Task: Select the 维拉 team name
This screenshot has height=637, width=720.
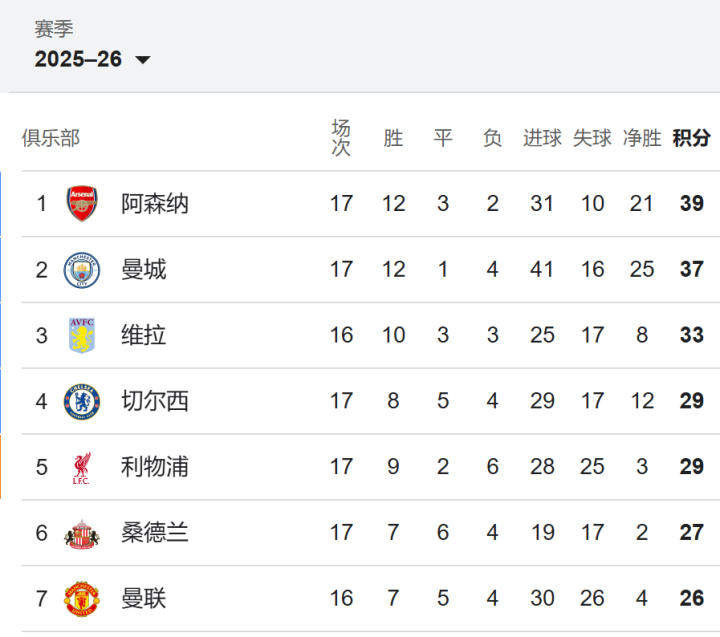Action: click(x=144, y=336)
